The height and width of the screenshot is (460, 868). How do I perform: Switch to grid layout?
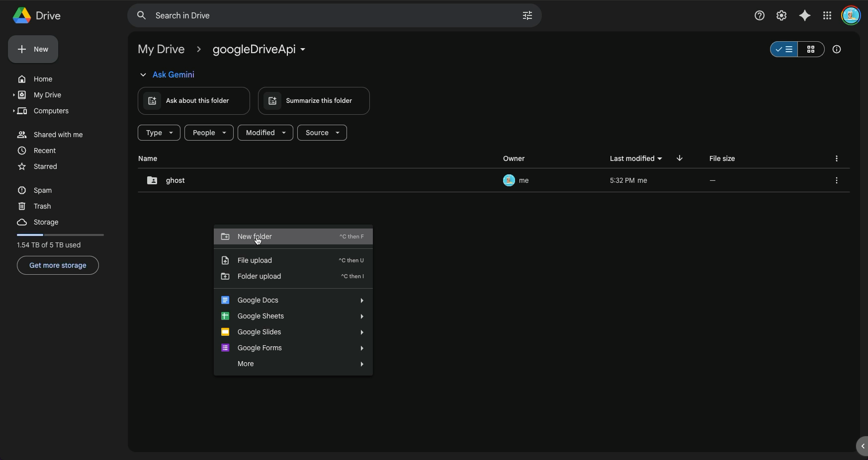click(811, 49)
